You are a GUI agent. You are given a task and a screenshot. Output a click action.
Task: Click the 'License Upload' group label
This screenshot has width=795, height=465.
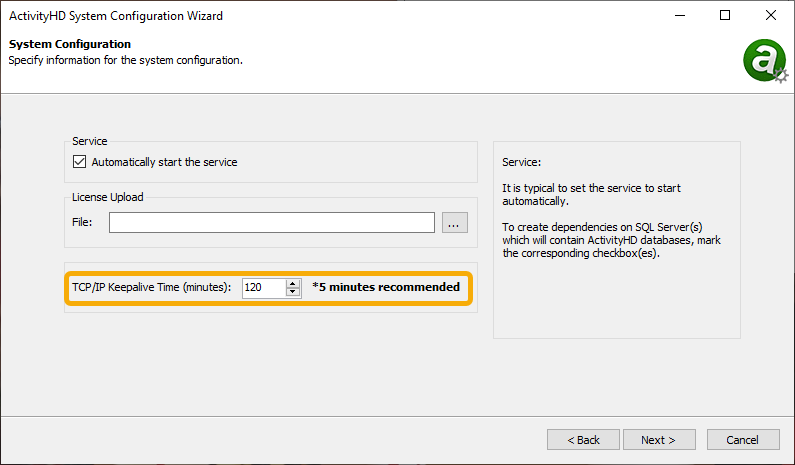tap(107, 197)
